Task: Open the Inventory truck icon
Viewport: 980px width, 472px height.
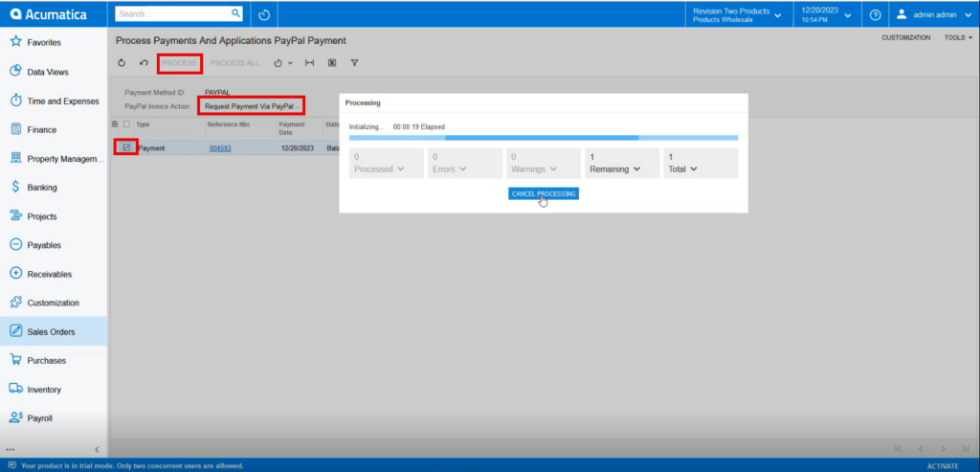Action: coord(16,389)
